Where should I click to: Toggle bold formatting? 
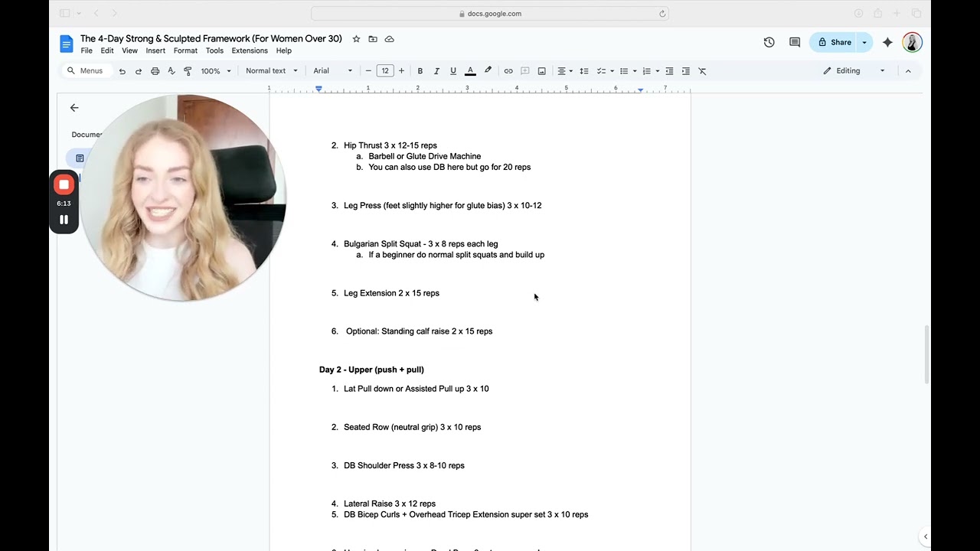pyautogui.click(x=420, y=71)
